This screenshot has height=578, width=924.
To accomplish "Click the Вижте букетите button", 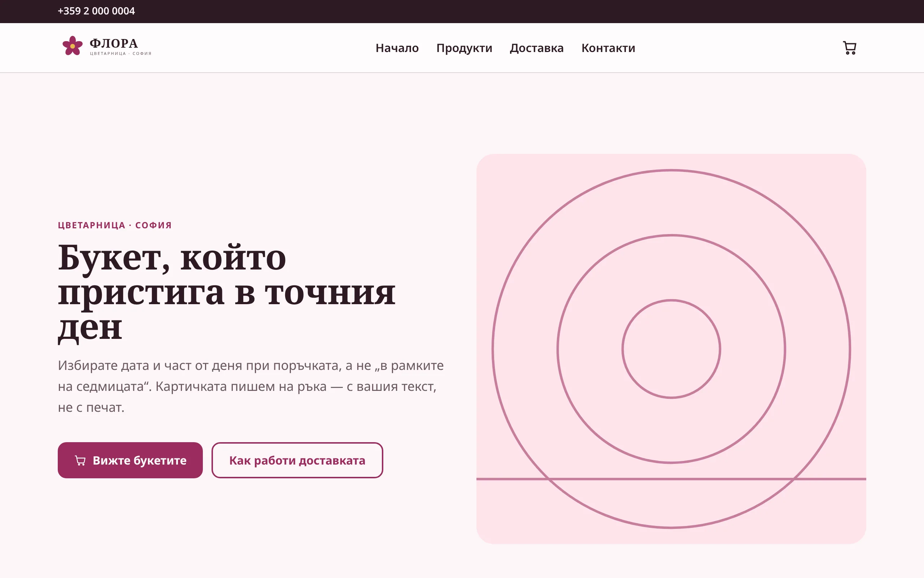I will 130,460.
